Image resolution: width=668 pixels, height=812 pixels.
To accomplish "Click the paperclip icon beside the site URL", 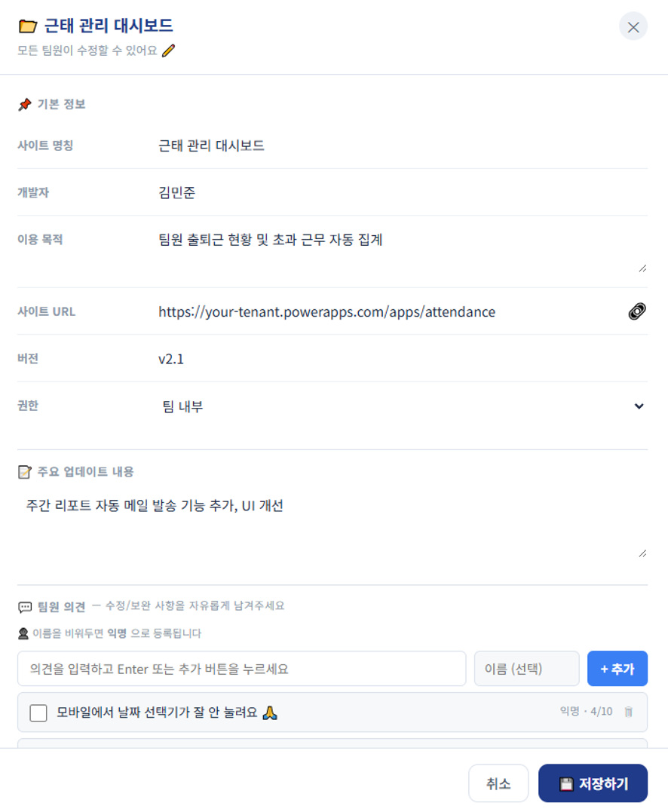I will click(637, 311).
